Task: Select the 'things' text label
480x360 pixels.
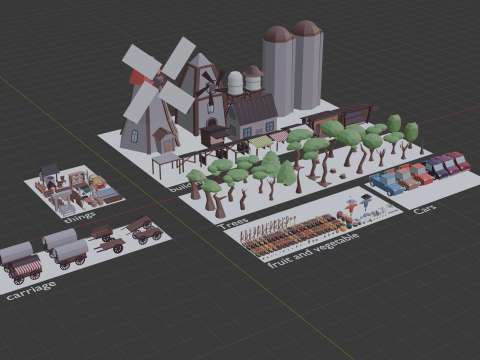Action: [80, 217]
